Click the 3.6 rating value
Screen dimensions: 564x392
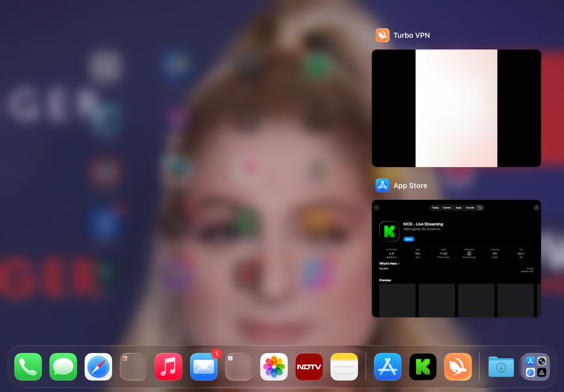[392, 253]
